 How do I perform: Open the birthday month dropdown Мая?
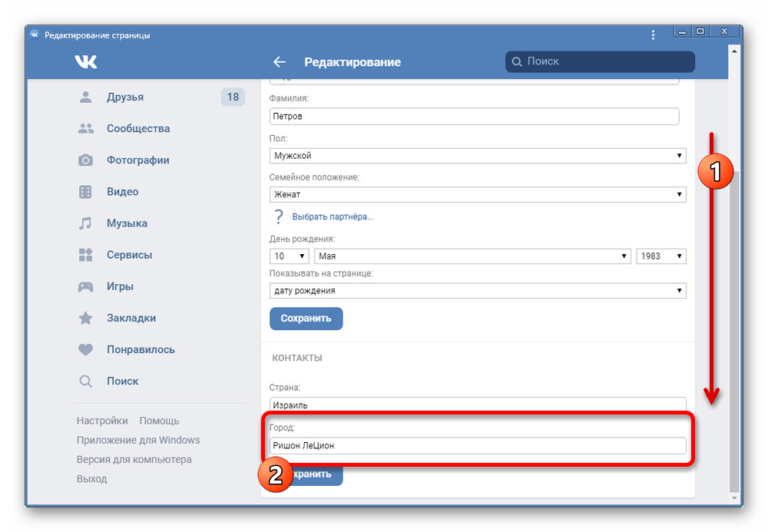(x=472, y=256)
